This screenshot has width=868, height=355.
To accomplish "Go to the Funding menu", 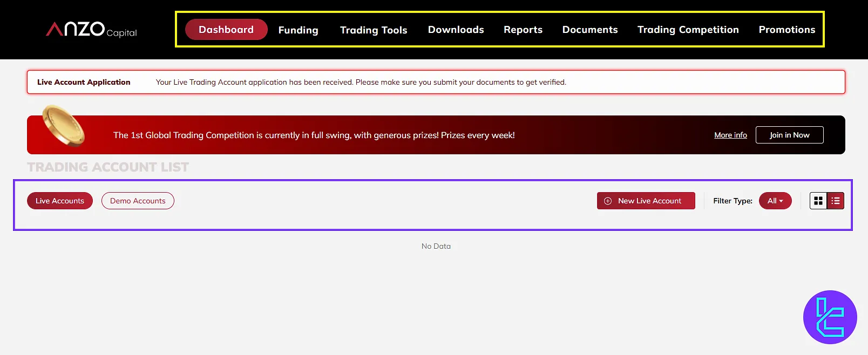I will click(x=298, y=30).
